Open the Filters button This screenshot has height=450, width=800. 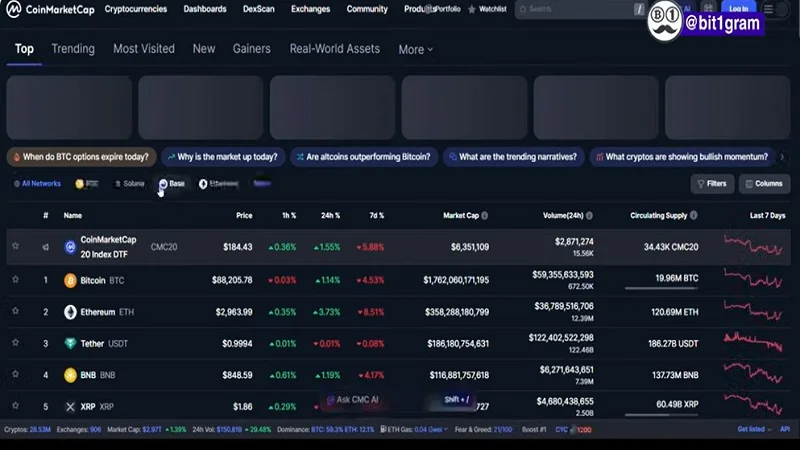[x=711, y=184]
